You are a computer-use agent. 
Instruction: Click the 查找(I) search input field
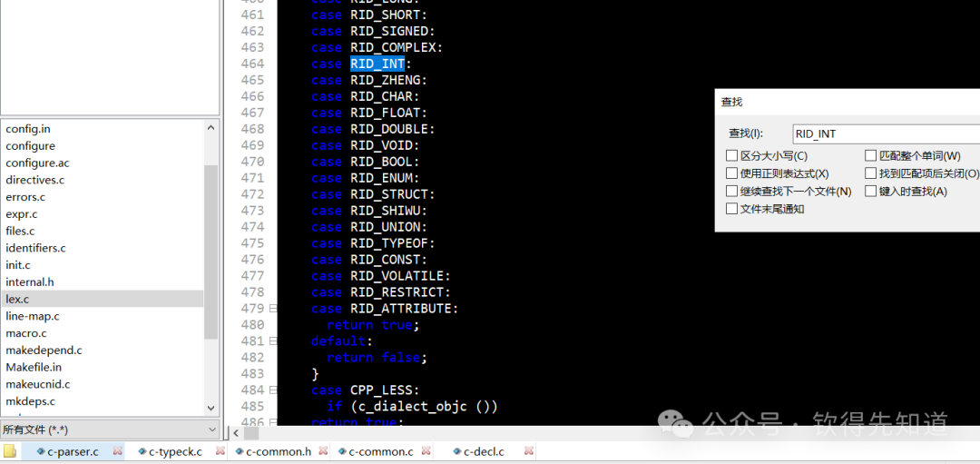click(x=887, y=133)
